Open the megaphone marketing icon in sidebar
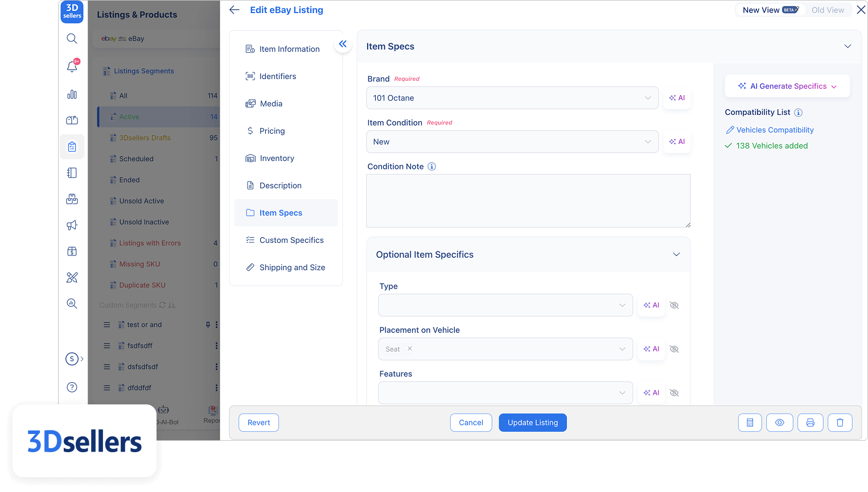Image resolution: width=868 pixels, height=492 pixels. [72, 225]
